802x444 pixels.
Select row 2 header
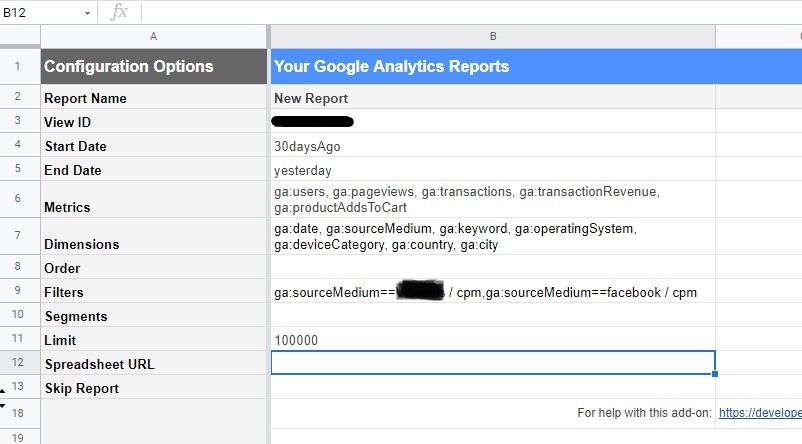click(x=20, y=97)
